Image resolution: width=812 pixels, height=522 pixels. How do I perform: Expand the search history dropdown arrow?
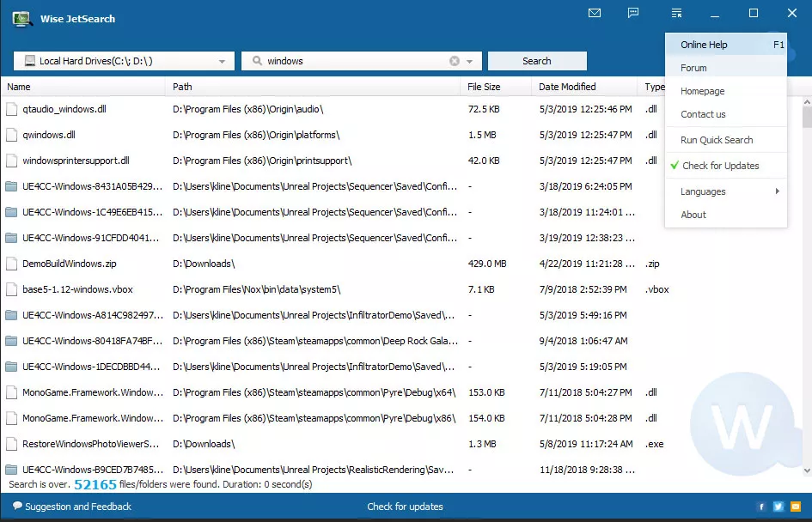[x=470, y=61]
